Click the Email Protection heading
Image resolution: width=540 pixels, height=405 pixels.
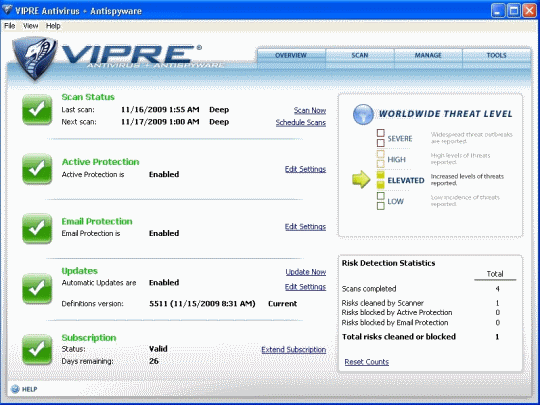[x=97, y=221]
